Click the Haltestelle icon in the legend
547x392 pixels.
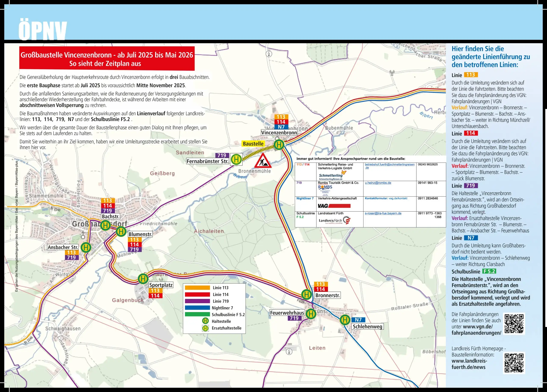205,321
